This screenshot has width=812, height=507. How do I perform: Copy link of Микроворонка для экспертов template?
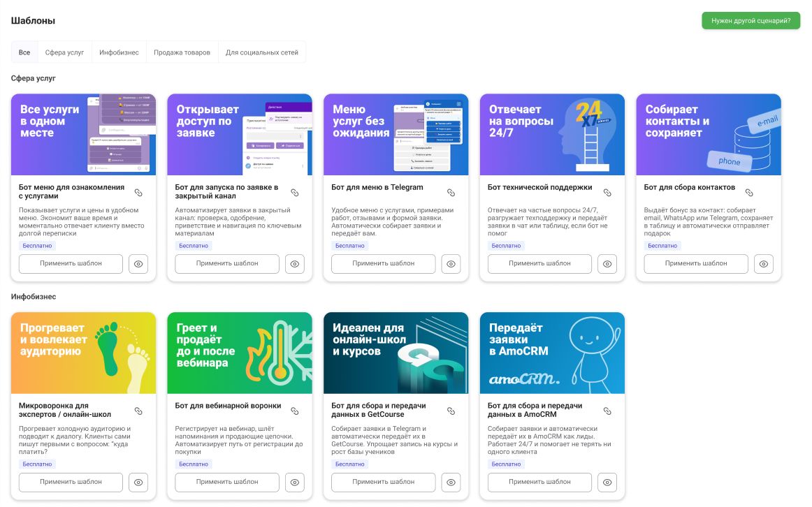pyautogui.click(x=138, y=411)
